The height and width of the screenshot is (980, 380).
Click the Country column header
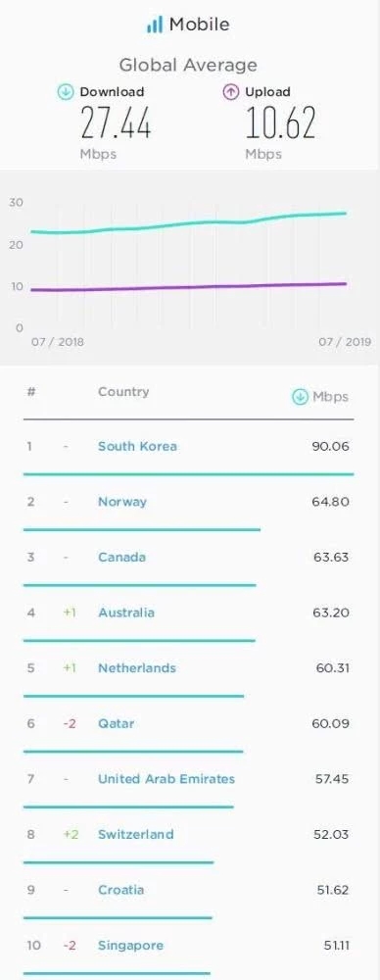(123, 392)
